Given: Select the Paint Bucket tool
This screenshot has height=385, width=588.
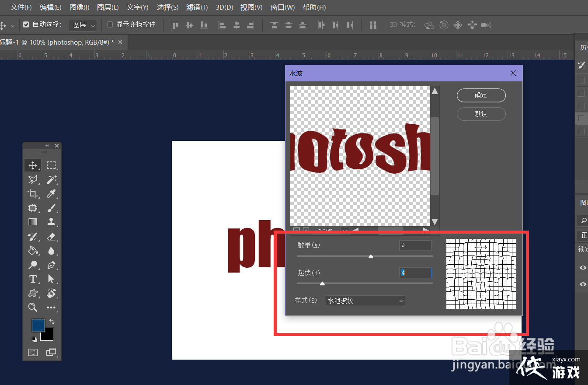Looking at the screenshot, I should (33, 251).
